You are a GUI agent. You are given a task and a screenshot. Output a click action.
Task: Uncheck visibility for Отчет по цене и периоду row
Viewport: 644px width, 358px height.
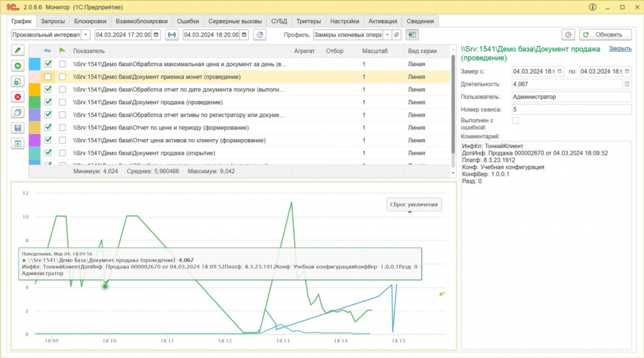click(x=48, y=128)
